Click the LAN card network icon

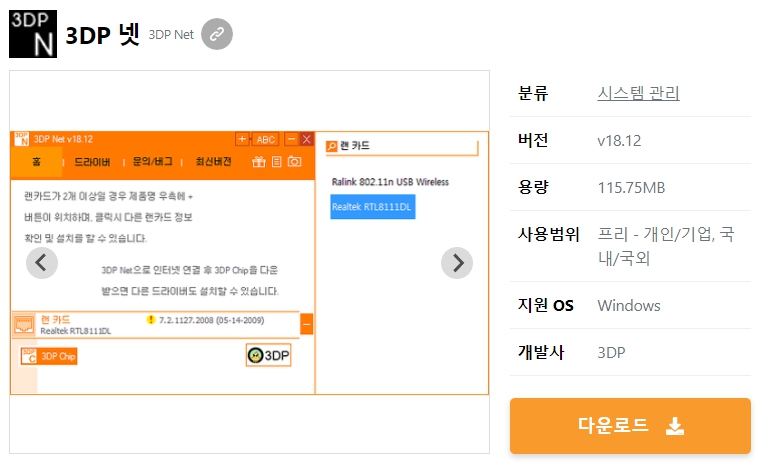(x=24, y=324)
